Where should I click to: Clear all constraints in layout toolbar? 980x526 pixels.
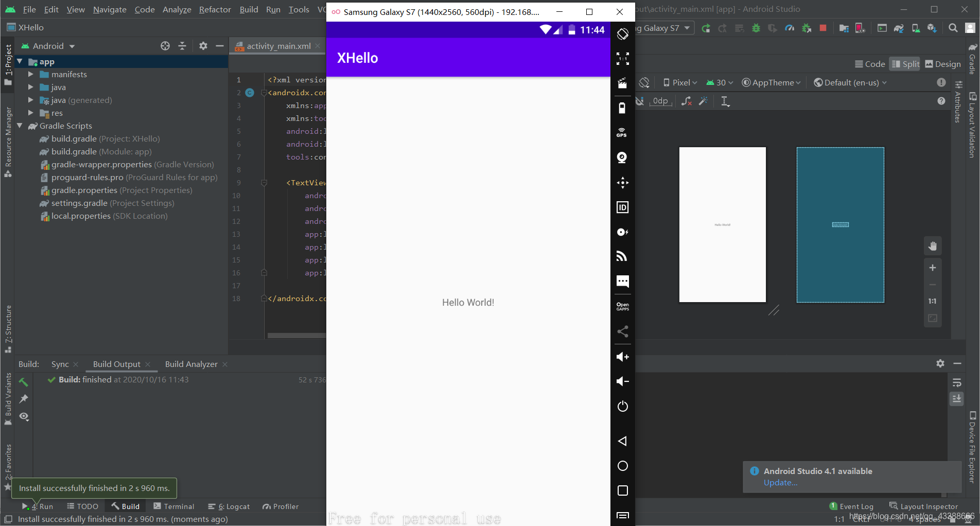[686, 101]
